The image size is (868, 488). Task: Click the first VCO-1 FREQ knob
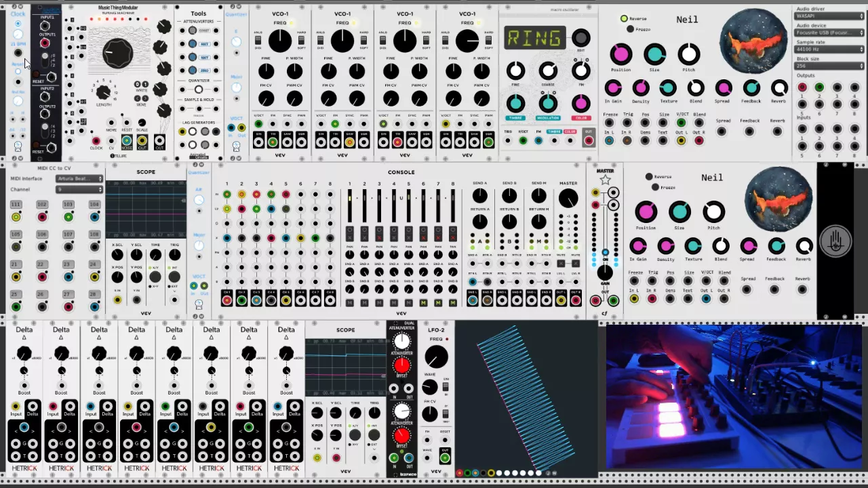click(x=280, y=41)
